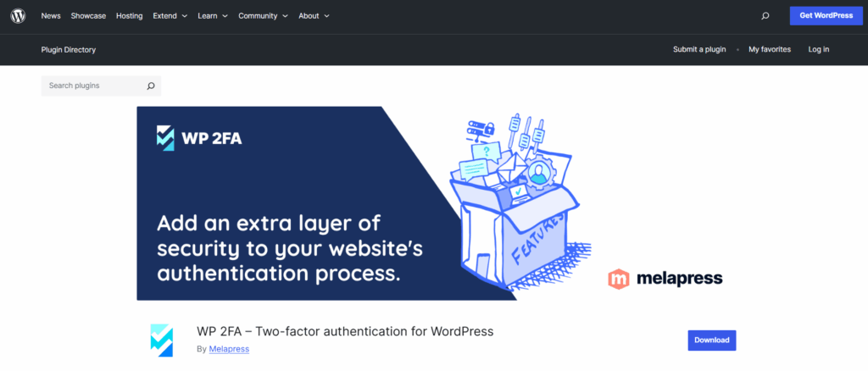Click the WP 2FA plugin icon
This screenshot has height=371, width=868.
point(161,338)
